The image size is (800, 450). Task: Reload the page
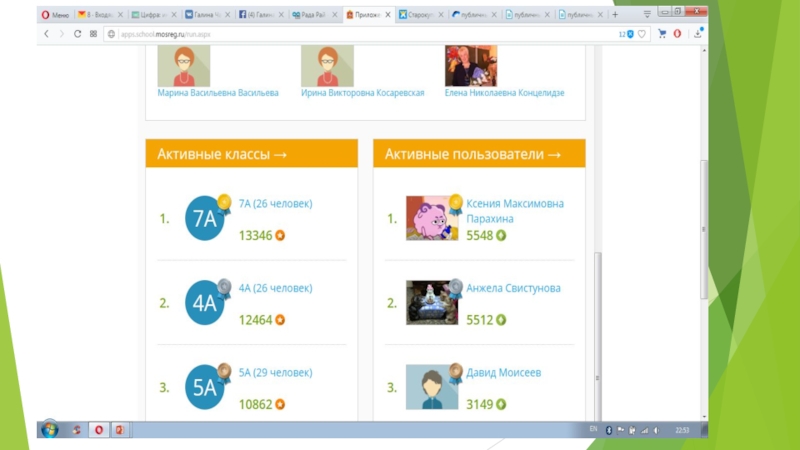coord(78,34)
